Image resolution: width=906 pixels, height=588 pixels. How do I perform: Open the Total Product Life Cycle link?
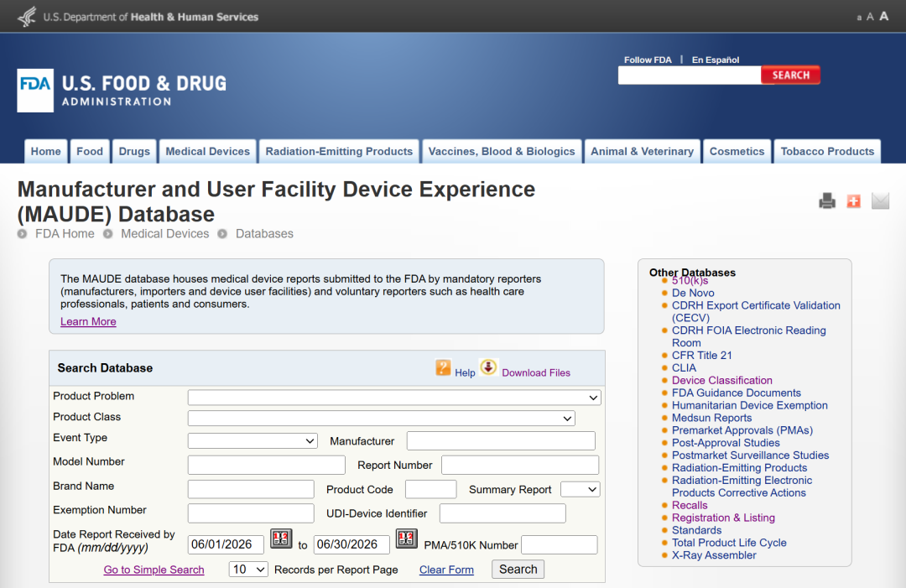pos(729,543)
